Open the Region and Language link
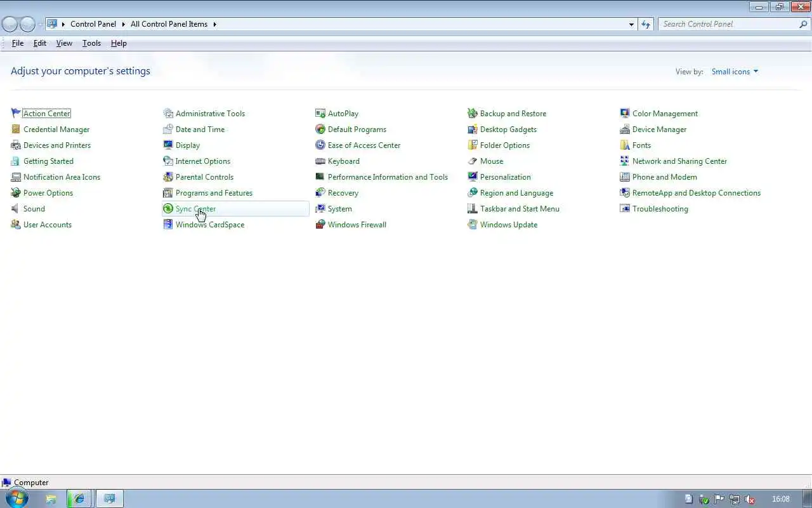This screenshot has width=812, height=508. [x=516, y=193]
